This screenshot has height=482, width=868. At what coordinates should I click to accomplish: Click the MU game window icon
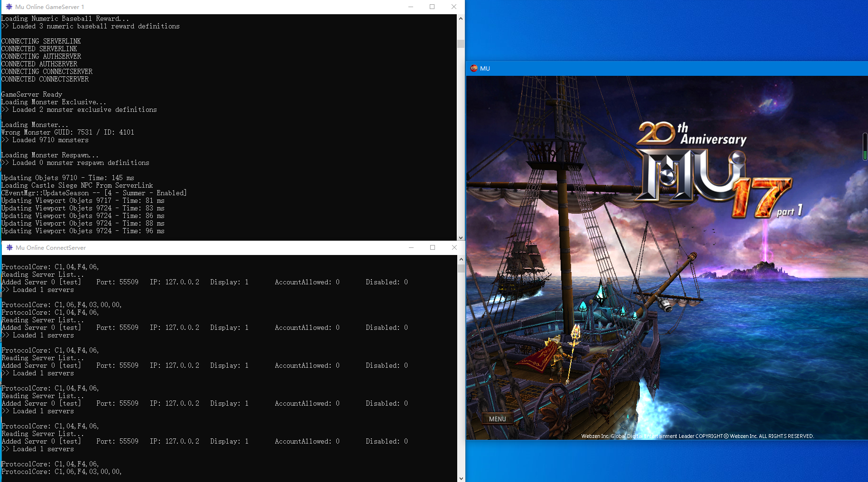pos(474,68)
